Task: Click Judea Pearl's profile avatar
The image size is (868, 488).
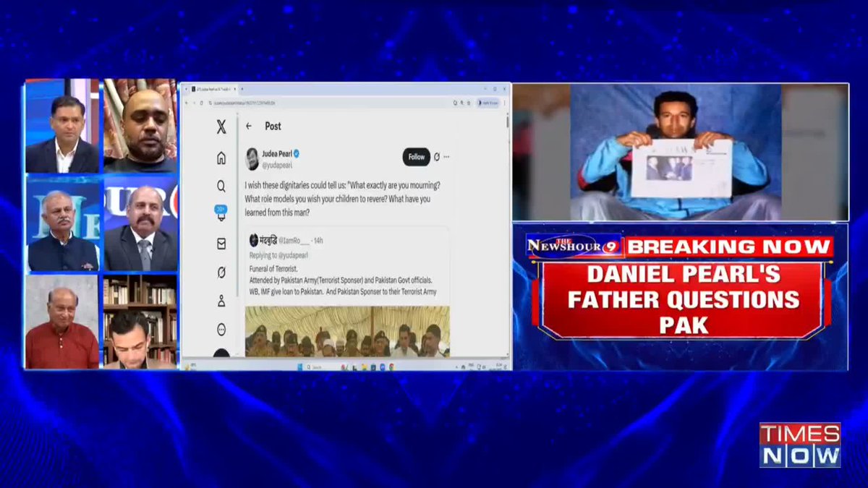Action: (x=252, y=158)
